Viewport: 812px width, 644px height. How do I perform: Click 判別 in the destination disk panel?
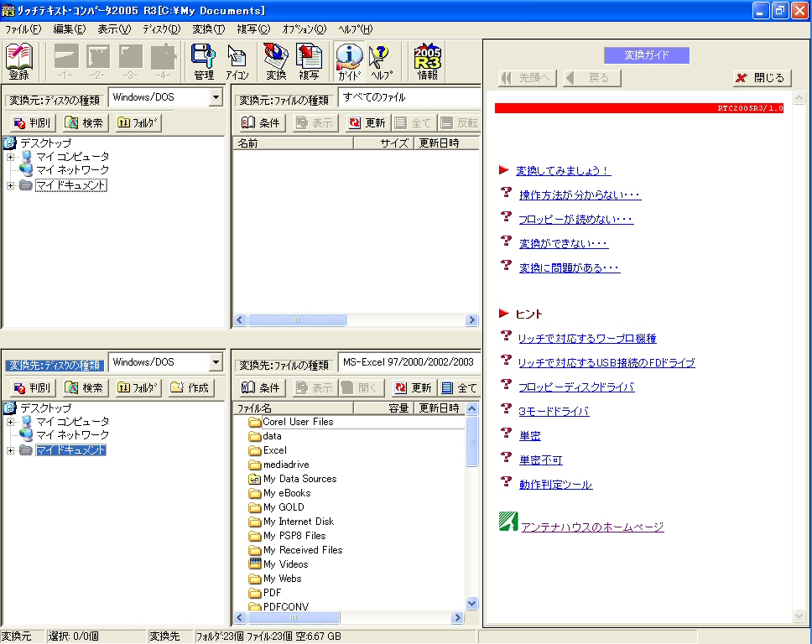click(32, 387)
